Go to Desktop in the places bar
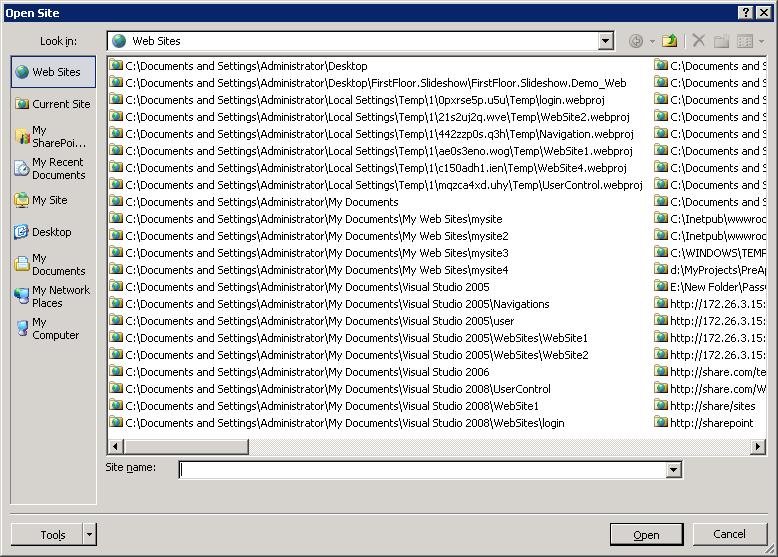 [53, 232]
